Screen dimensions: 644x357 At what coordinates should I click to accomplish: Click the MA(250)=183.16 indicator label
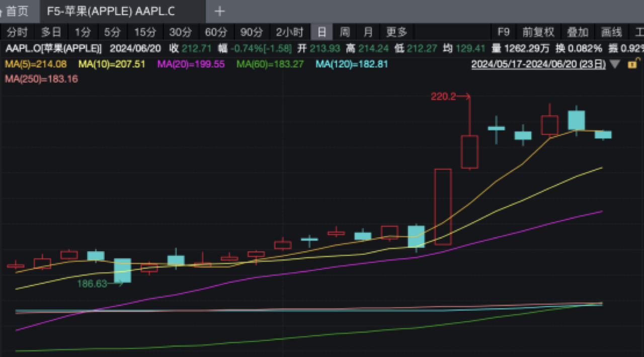41,79
